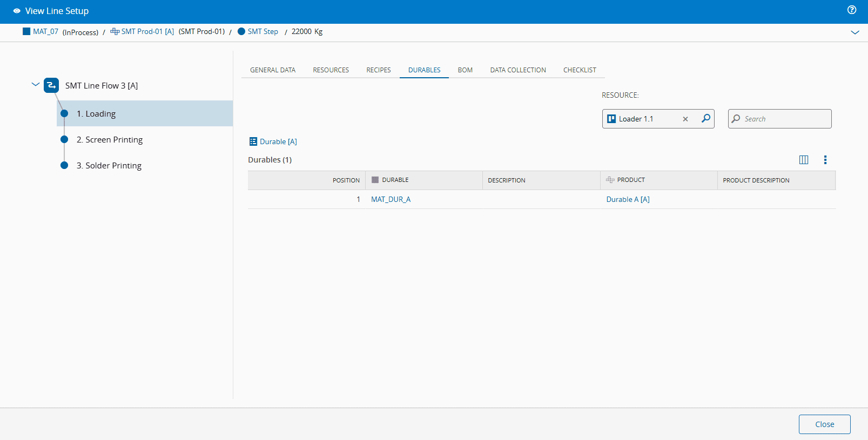Clear the Loader 1.1 resource selection
The height and width of the screenshot is (440, 868).
pos(685,119)
